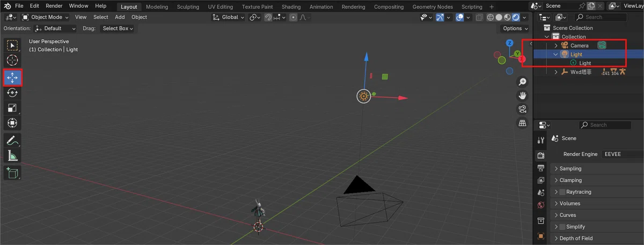Image resolution: width=644 pixels, height=245 pixels.
Task: Open the viewport Select menu
Action: 100,17
